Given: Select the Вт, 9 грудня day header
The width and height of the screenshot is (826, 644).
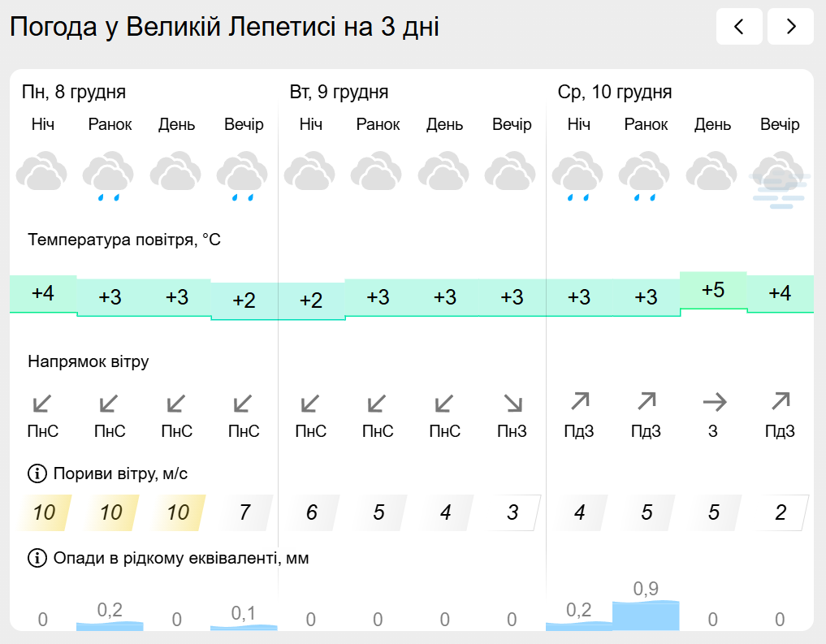Looking at the screenshot, I should (x=339, y=92).
